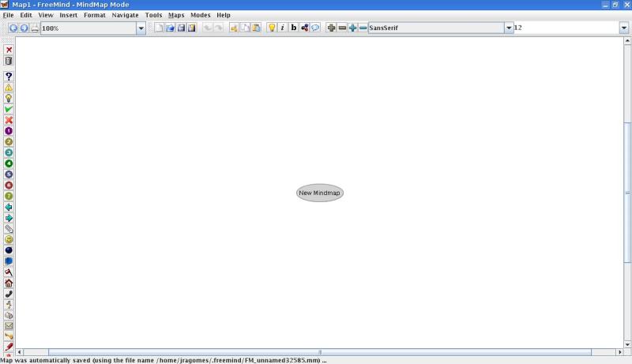The width and height of the screenshot is (632, 364).
Task: Add priority 3 teal circle icon
Action: [x=9, y=152]
